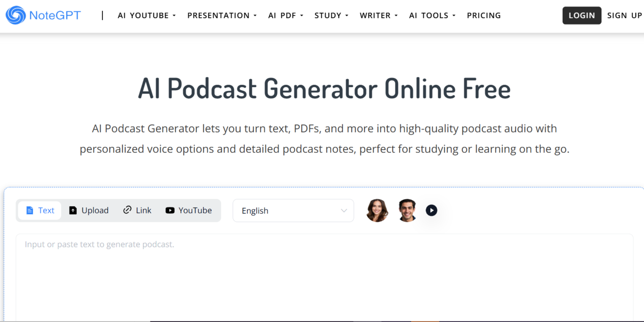
Task: Go to the Pricing page
Action: click(484, 15)
